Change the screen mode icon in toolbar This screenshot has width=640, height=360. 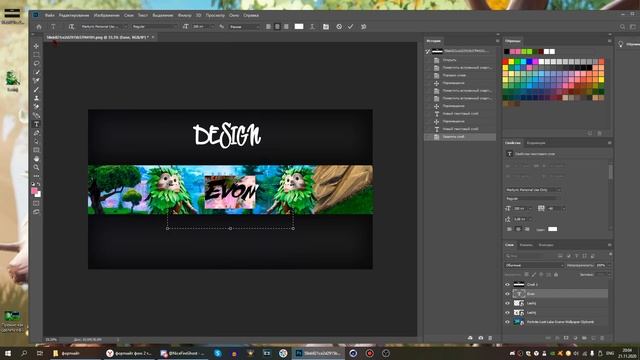(36, 212)
